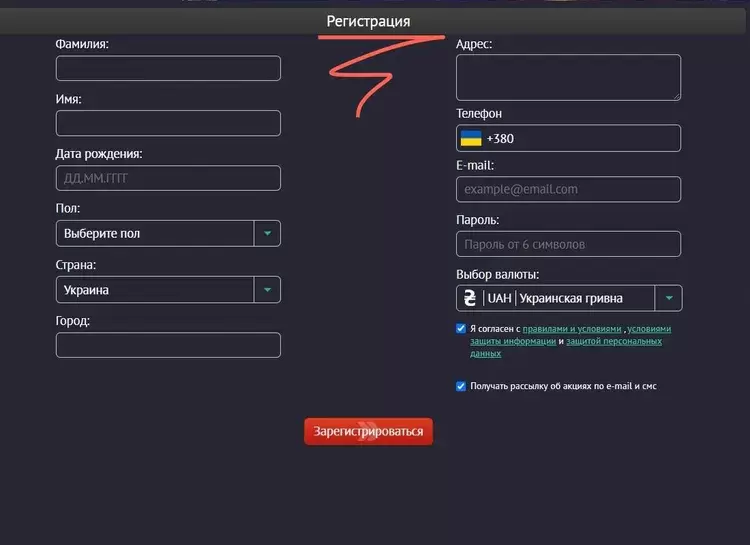
Task: Click the Зарегистрироваться button
Action: click(368, 432)
